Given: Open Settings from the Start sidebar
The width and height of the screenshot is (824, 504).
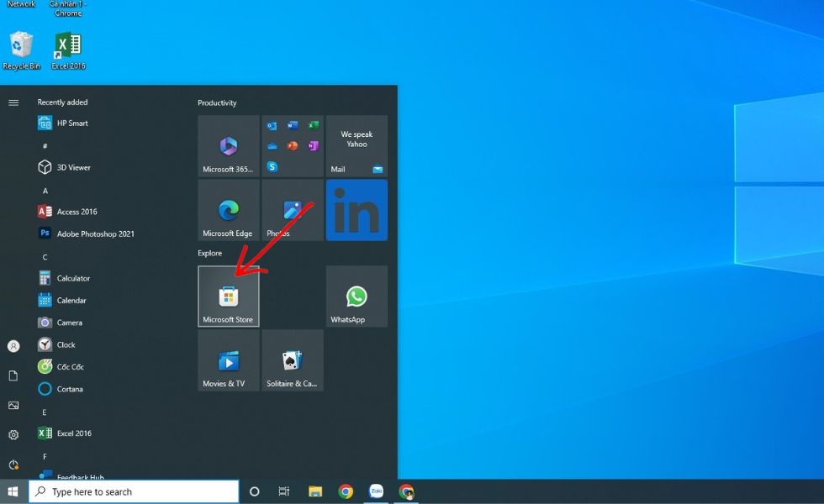Looking at the screenshot, I should coord(13,436).
